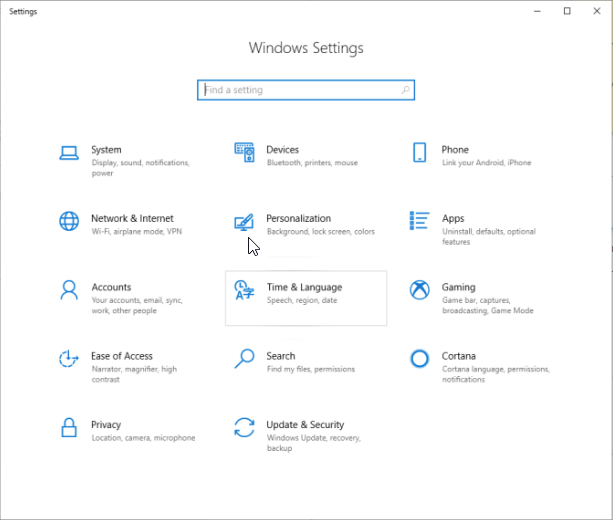Click 'Find my files, permissions' text
This screenshot has width=613, height=520.
click(311, 369)
